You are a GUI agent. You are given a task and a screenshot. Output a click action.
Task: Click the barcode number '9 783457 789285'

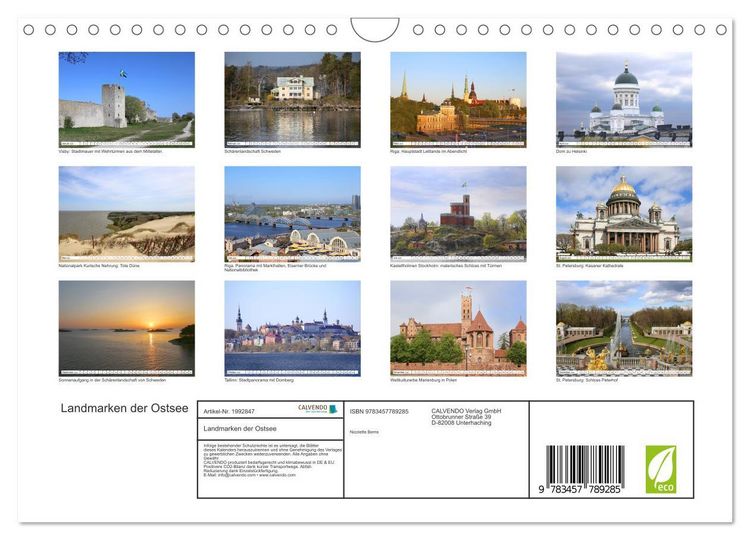[x=579, y=489]
